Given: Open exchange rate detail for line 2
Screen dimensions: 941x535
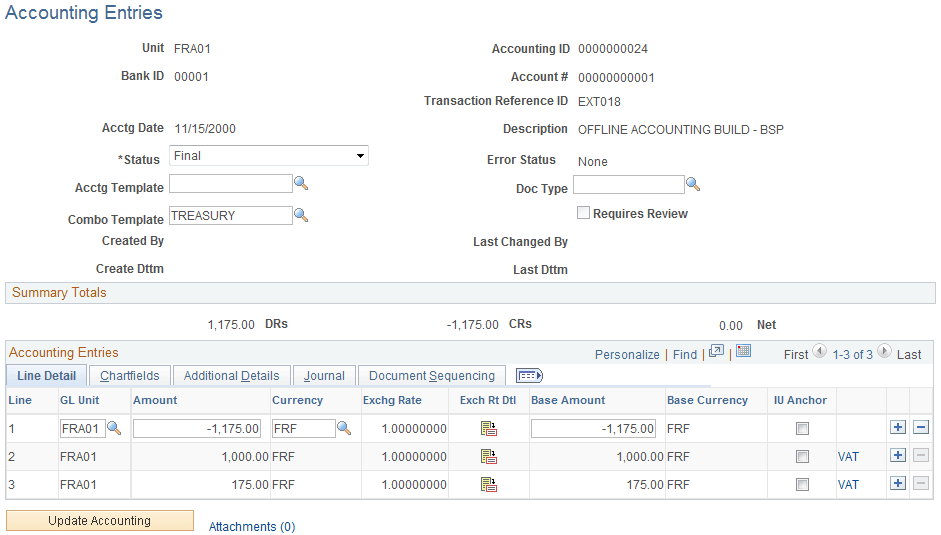Looking at the screenshot, I should click(x=489, y=456).
